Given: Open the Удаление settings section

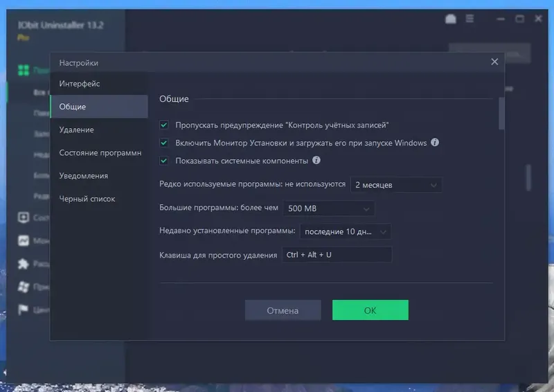Looking at the screenshot, I should click(98, 130).
